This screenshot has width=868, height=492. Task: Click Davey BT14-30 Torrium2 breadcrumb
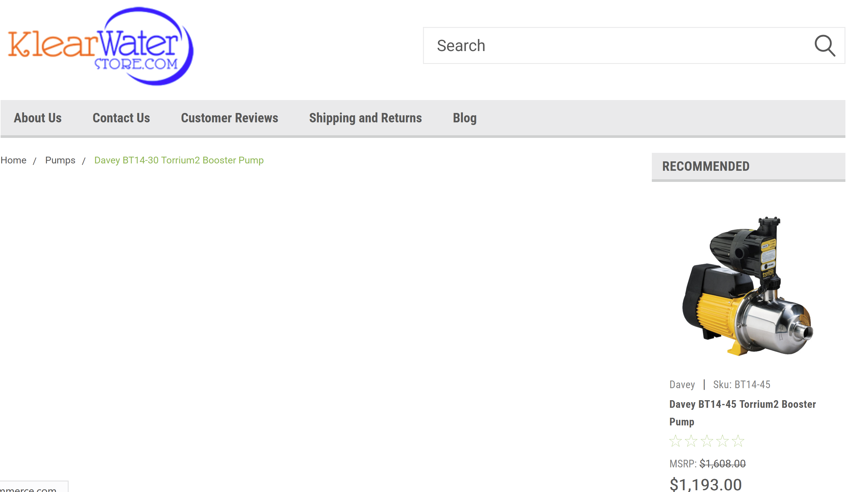(179, 160)
